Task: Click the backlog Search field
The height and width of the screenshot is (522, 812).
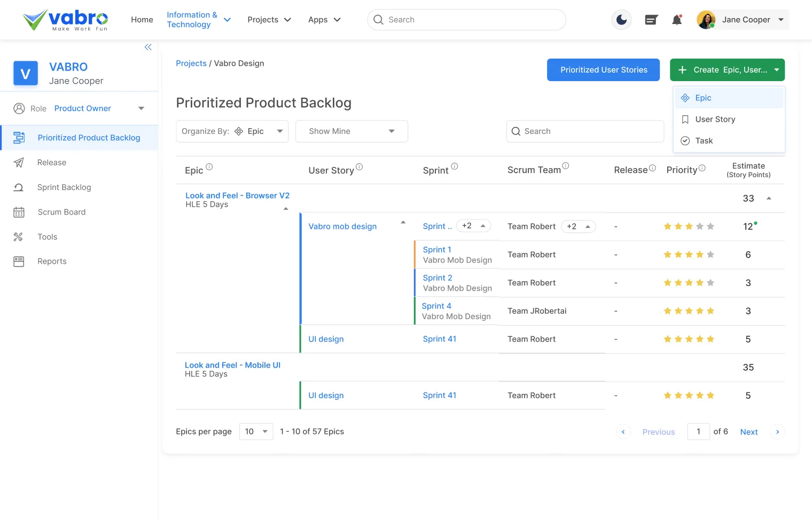Action: point(585,131)
